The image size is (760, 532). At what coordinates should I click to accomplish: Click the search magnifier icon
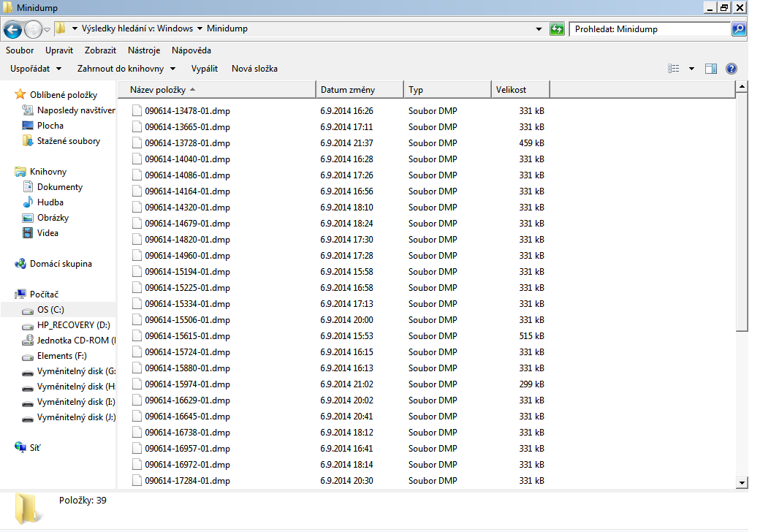point(739,29)
